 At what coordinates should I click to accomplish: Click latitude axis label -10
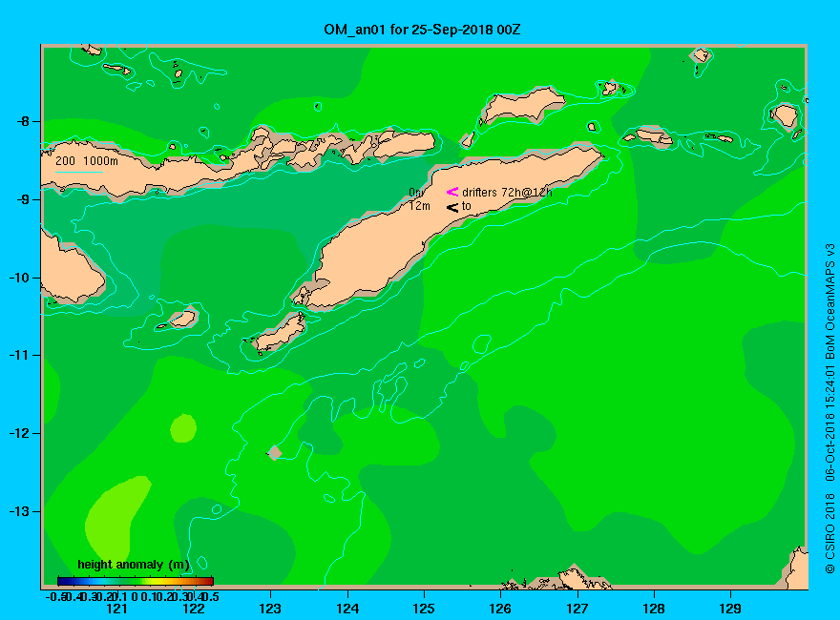click(19, 278)
